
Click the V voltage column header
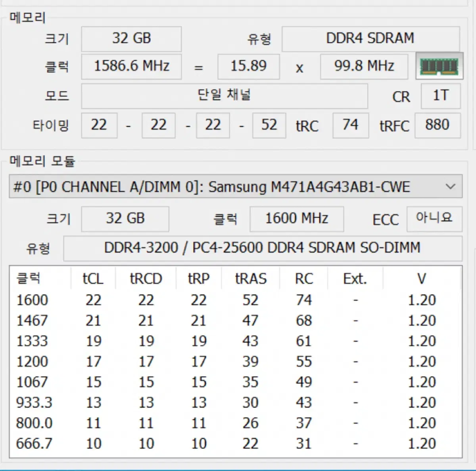(x=422, y=279)
